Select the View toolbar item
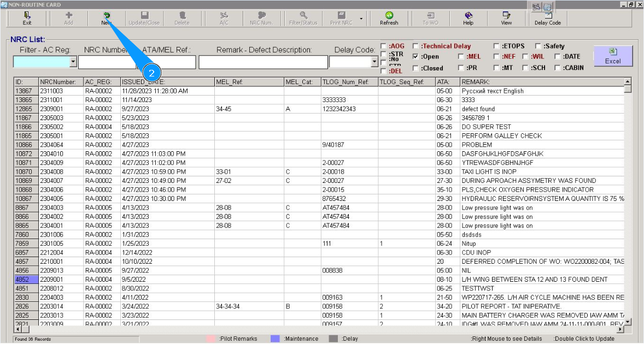Image resolution: width=644 pixels, height=344 pixels. (506, 17)
